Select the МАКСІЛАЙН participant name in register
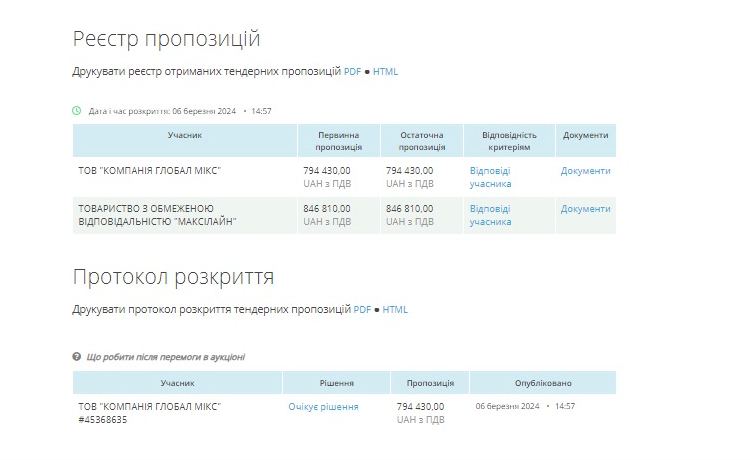The height and width of the screenshot is (460, 750). click(158, 215)
